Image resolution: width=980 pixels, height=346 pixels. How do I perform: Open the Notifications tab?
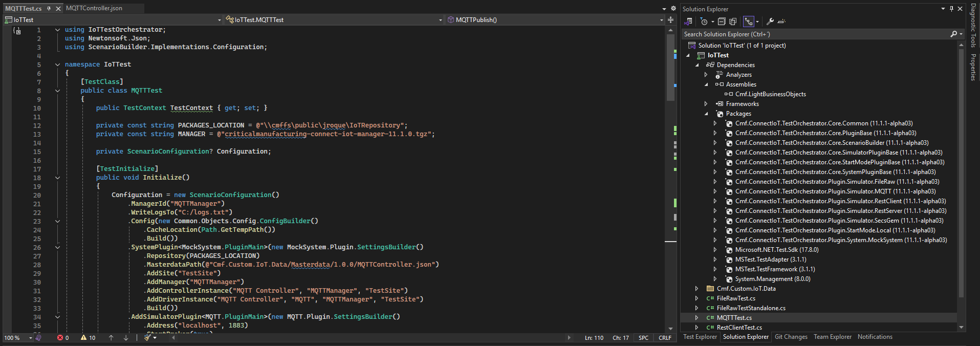pos(875,337)
